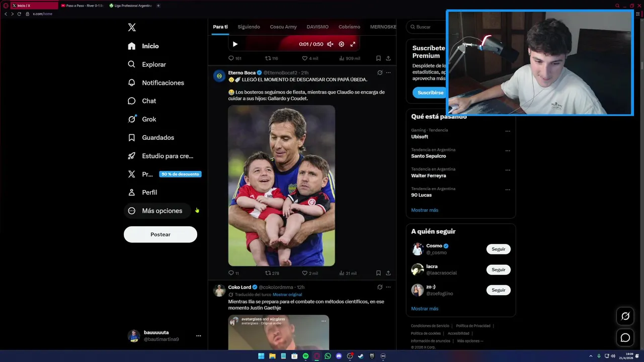Open Estudio para creadores

(x=160, y=156)
